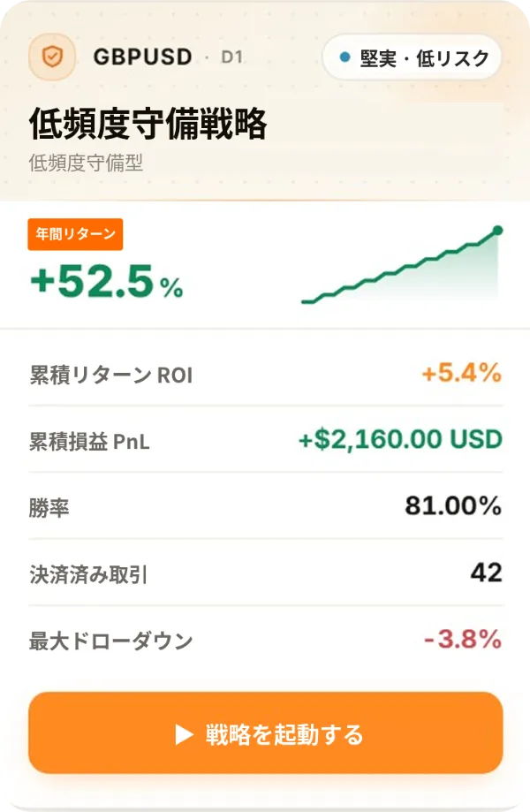Select the 累積損益 PnL row label
Screen dimensions: 530x812
click(x=89, y=442)
